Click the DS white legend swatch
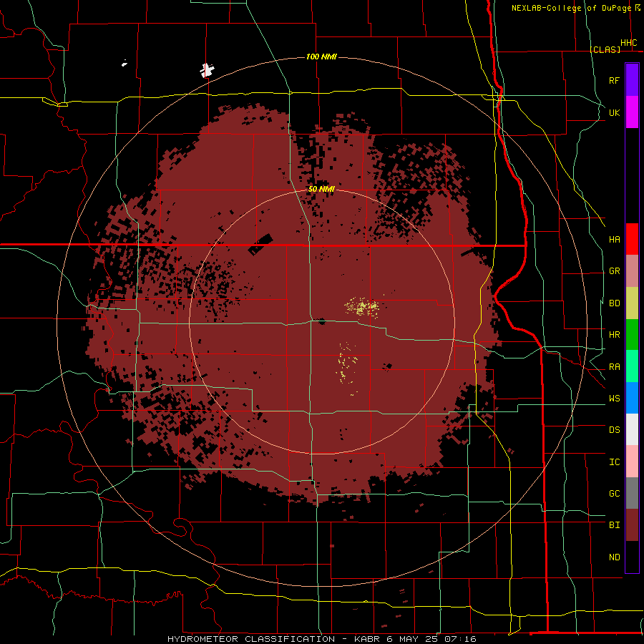The width and height of the screenshot is (644, 644). click(x=632, y=429)
